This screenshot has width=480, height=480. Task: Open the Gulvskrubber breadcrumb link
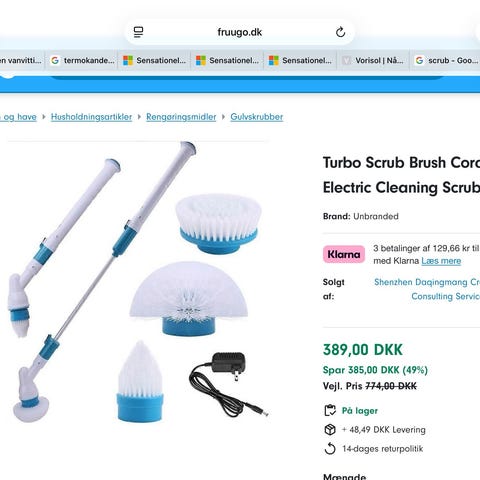(257, 117)
